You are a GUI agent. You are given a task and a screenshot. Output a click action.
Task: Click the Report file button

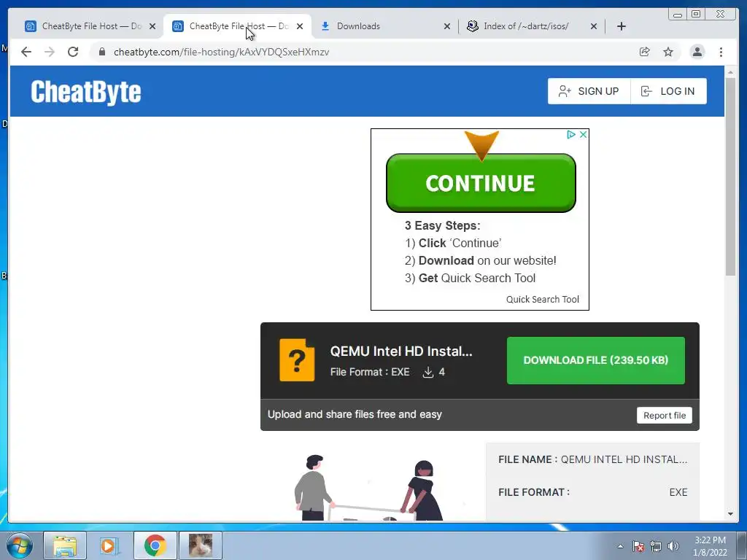coord(664,415)
